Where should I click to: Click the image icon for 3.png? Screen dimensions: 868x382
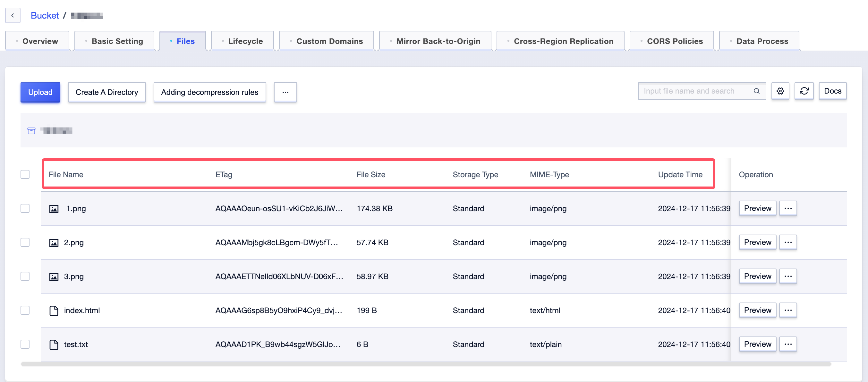click(x=54, y=277)
